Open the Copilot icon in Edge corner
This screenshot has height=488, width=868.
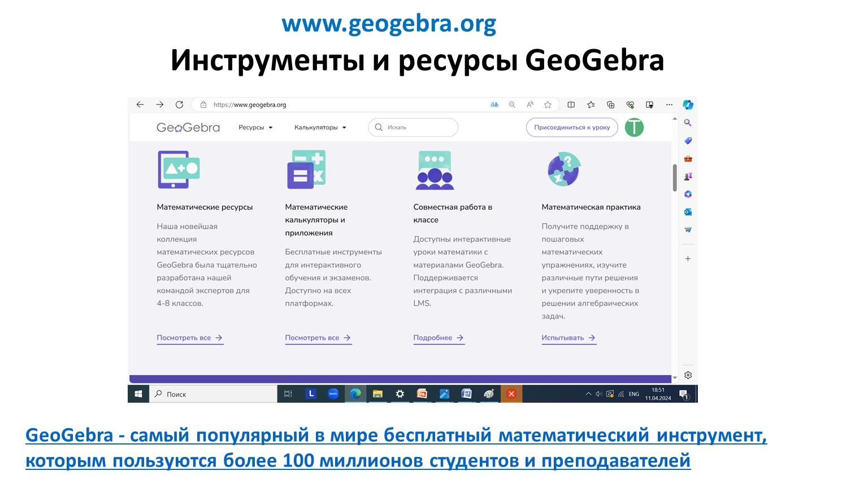(688, 104)
